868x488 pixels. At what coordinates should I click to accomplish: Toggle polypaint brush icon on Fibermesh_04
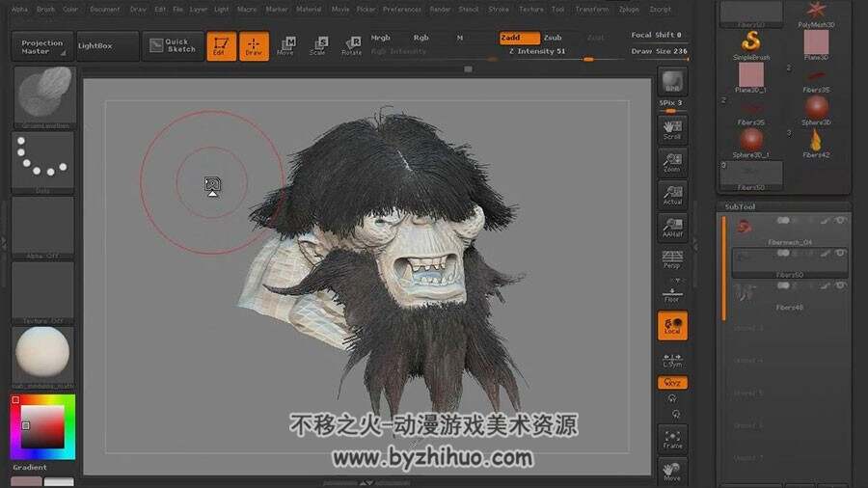[826, 221]
